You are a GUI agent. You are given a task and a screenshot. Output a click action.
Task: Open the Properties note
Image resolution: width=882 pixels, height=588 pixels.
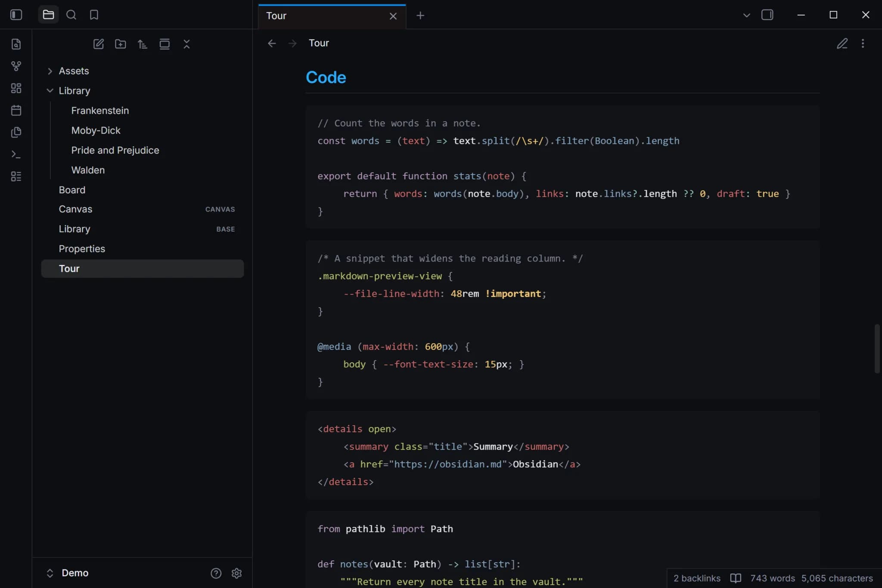point(142,249)
